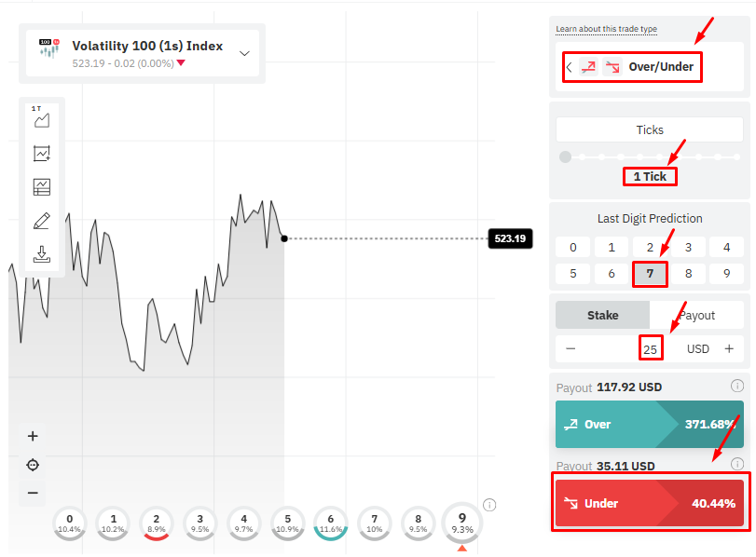Select last digit prediction 7
Screen dimensions: 756x557
[x=650, y=274]
